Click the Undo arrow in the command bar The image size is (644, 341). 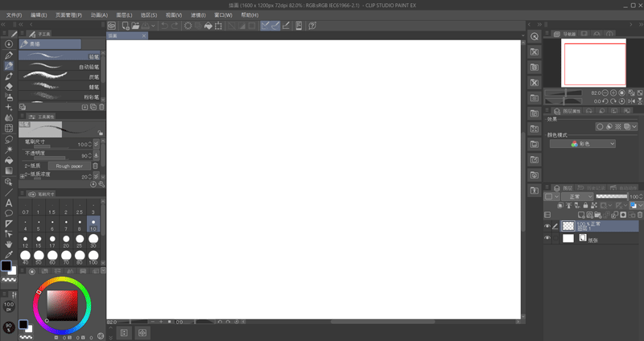click(164, 26)
